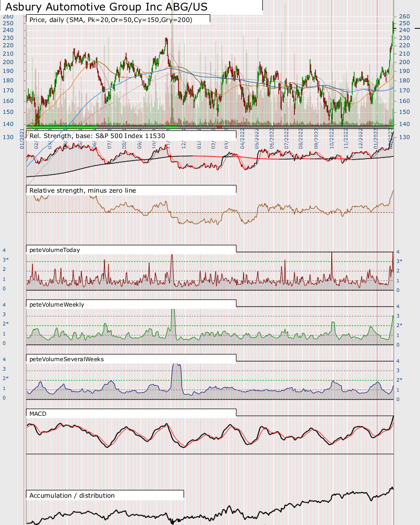
Task: Click the 200 value on left price axis
Action: pos(8,62)
